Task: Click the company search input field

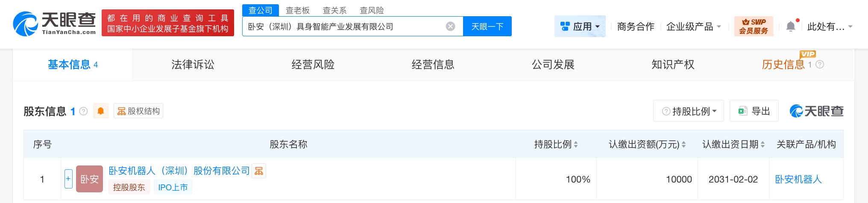Action: pyautogui.click(x=342, y=26)
